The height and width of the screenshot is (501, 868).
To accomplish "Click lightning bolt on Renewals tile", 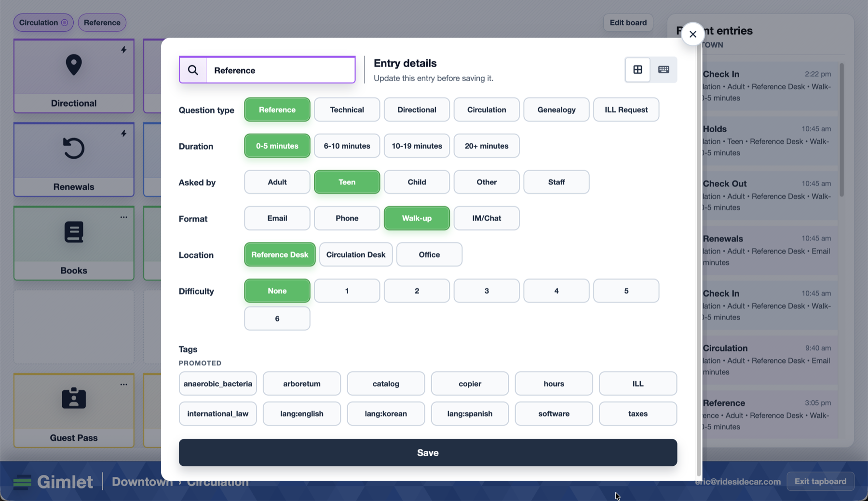I will pos(124,133).
